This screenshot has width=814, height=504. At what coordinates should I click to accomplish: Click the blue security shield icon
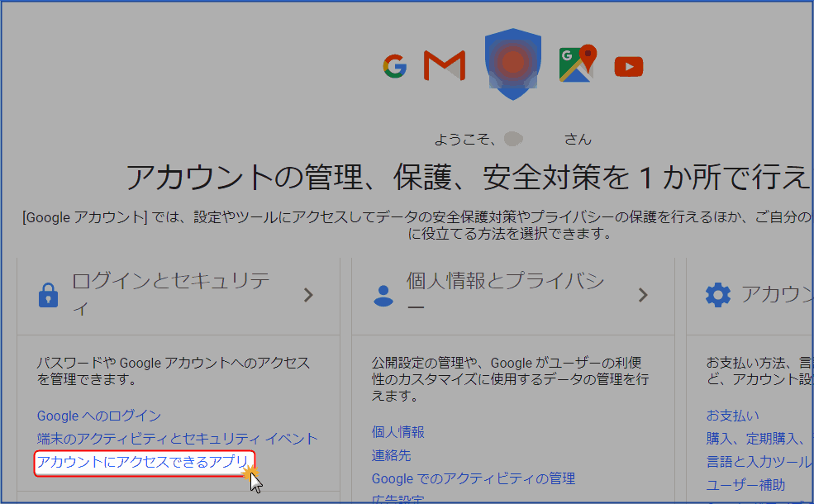click(513, 64)
